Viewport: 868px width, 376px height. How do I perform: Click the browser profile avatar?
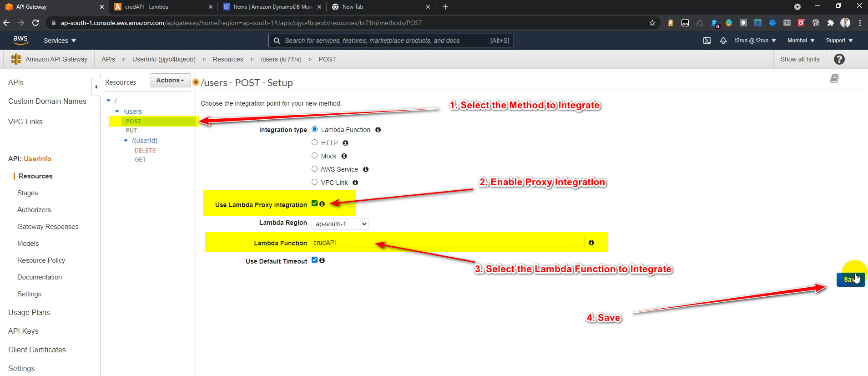(845, 23)
